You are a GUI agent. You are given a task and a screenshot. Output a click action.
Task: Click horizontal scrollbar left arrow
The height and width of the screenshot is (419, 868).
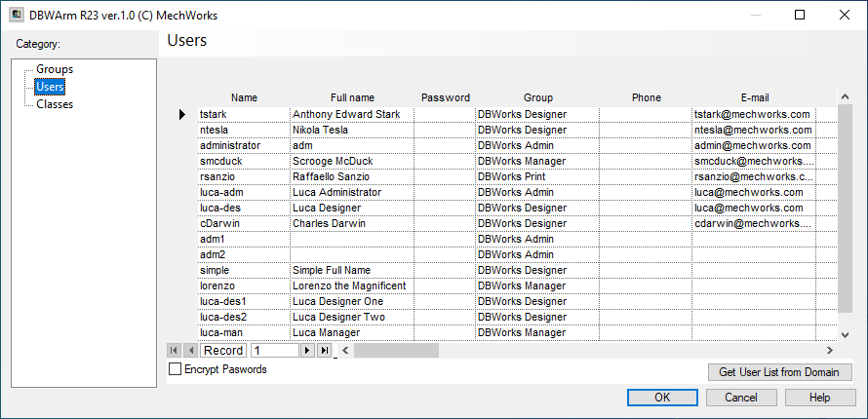coord(343,351)
